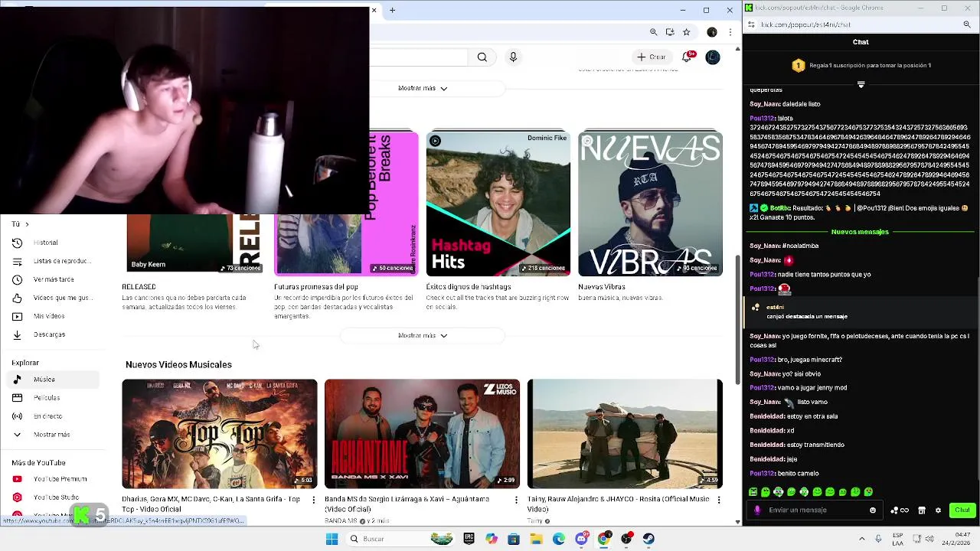The width and height of the screenshot is (980, 551).
Task: Open Steam from the taskbar
Action: tap(648, 539)
